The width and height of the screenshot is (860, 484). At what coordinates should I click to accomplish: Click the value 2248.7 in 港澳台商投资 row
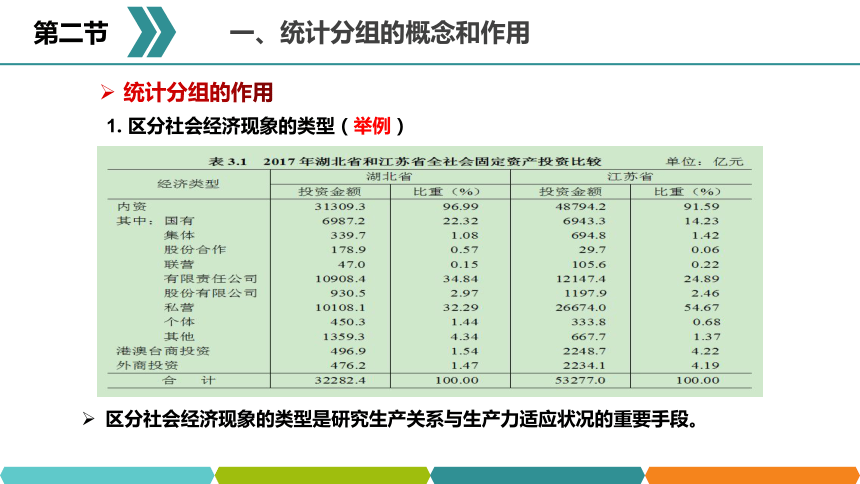[584, 351]
